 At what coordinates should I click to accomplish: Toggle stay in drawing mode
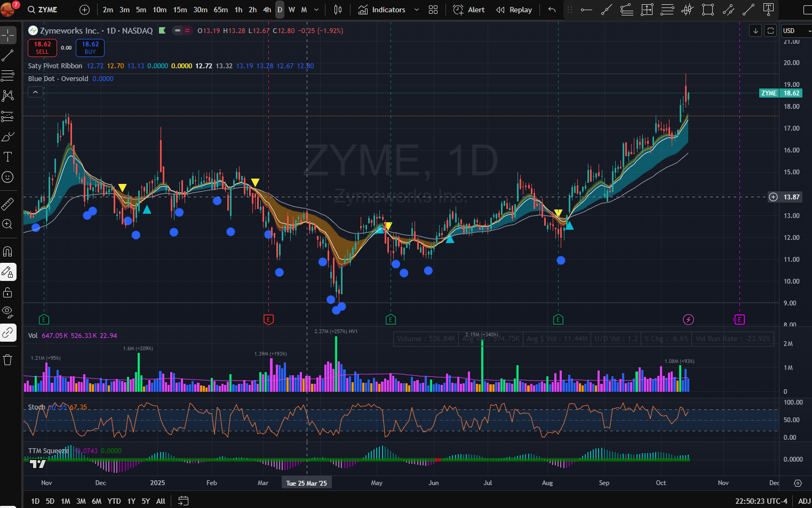(8, 272)
